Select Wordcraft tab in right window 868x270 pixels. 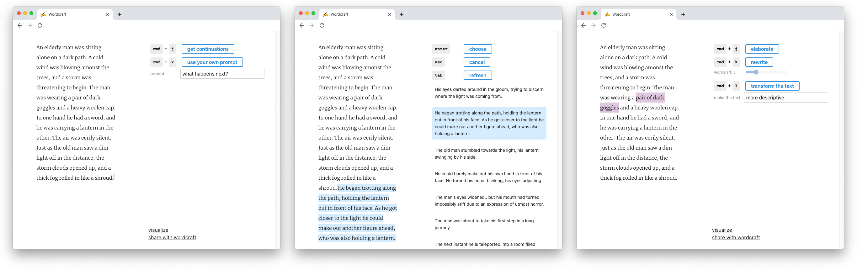point(639,14)
